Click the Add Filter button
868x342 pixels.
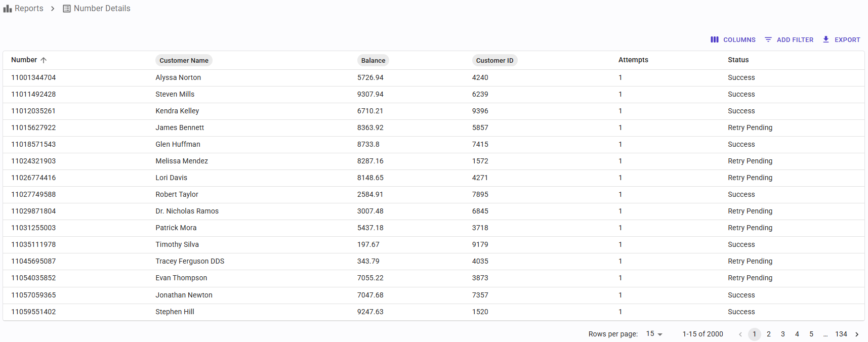pos(789,39)
